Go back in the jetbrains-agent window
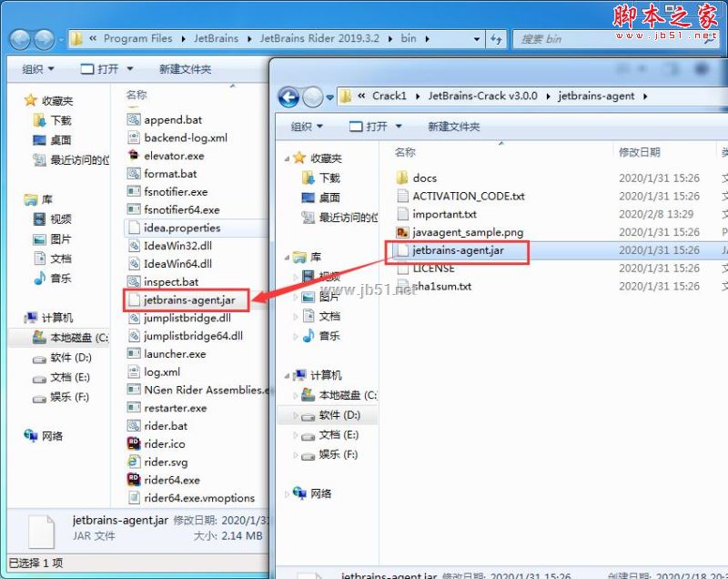The image size is (728, 579). [288, 97]
